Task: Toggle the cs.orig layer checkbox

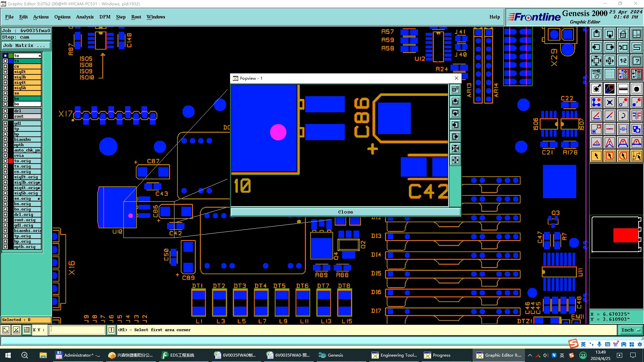Action: [x=5, y=172]
